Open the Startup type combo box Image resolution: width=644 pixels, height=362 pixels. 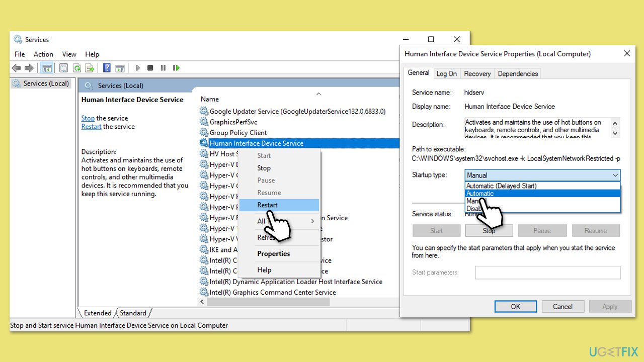[x=542, y=175]
